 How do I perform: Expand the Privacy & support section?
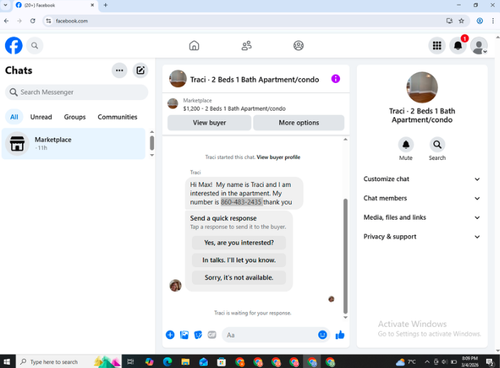422,237
